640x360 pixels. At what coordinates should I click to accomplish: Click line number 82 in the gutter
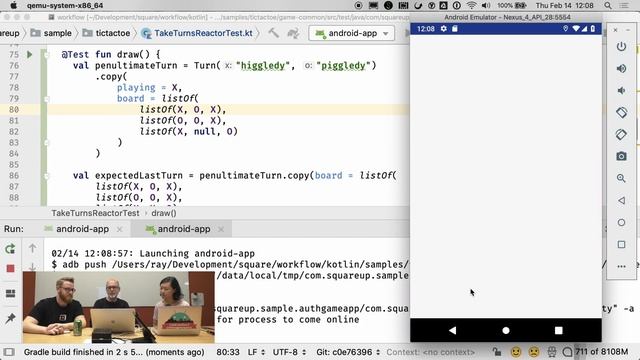click(14, 131)
